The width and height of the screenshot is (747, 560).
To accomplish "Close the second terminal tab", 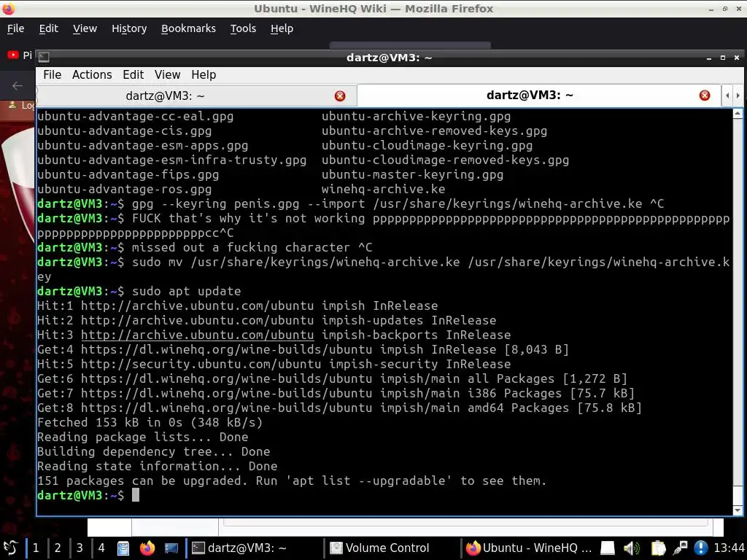I will pos(705,96).
